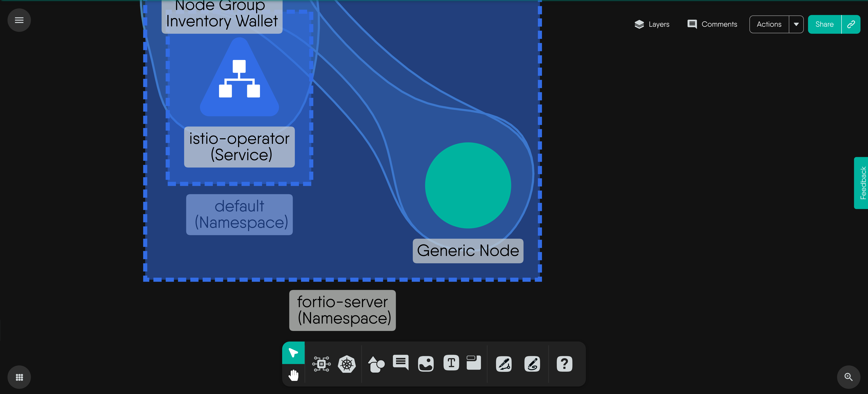868x394 pixels.
Task: Open the Layers panel
Action: tap(652, 24)
